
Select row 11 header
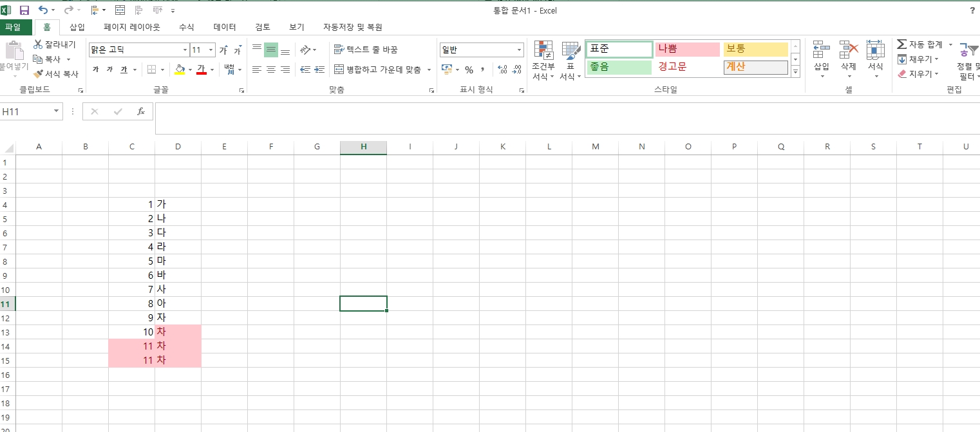[x=7, y=304]
